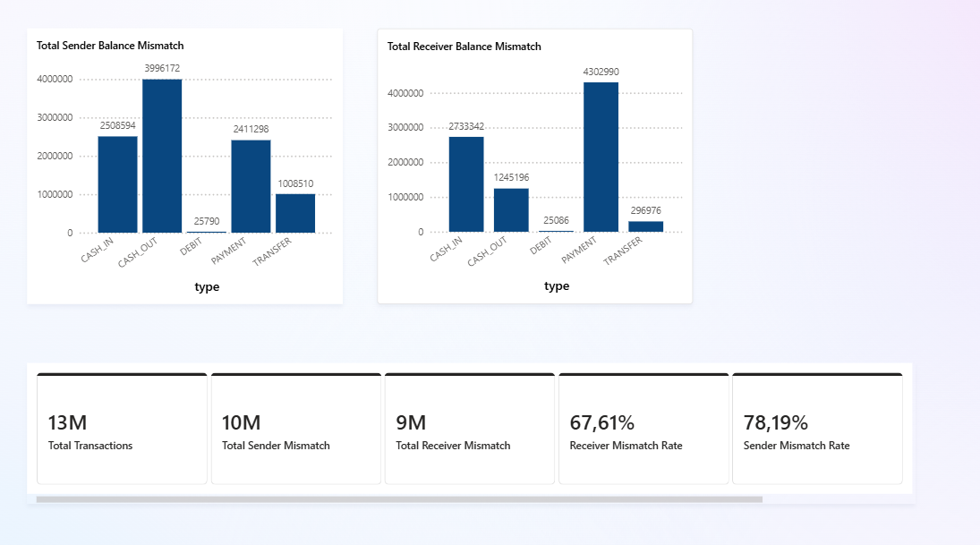Click the TRANSFER bar in Sender Mismatch chart

295,213
